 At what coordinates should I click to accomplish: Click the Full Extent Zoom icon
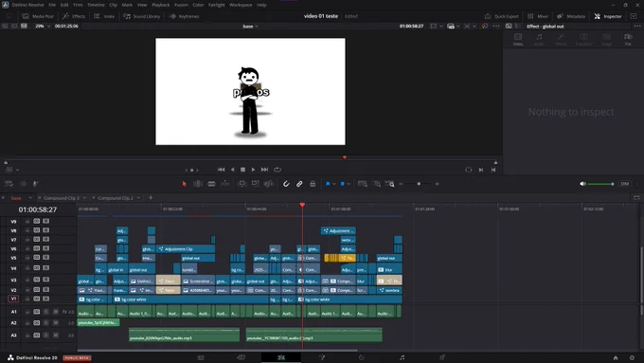(x=362, y=184)
